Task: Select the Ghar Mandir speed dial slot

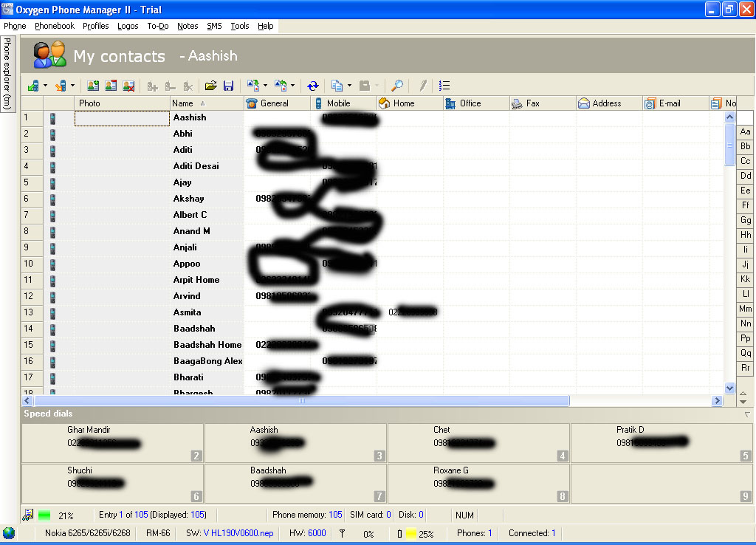Action: pos(112,443)
